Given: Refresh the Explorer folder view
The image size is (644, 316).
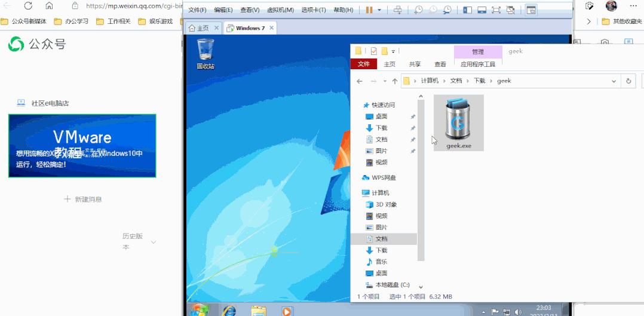Looking at the screenshot, I should [628, 81].
